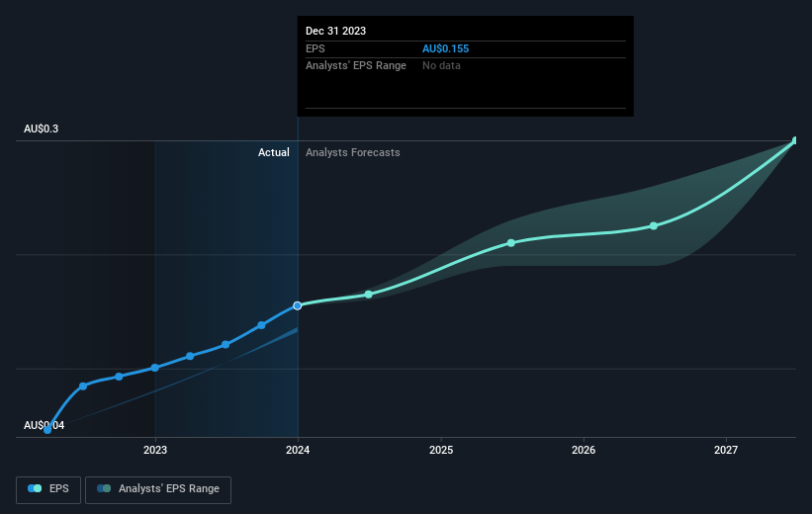
Task: Select the Dec 31 2023 EPS data point
Action: coord(298,305)
